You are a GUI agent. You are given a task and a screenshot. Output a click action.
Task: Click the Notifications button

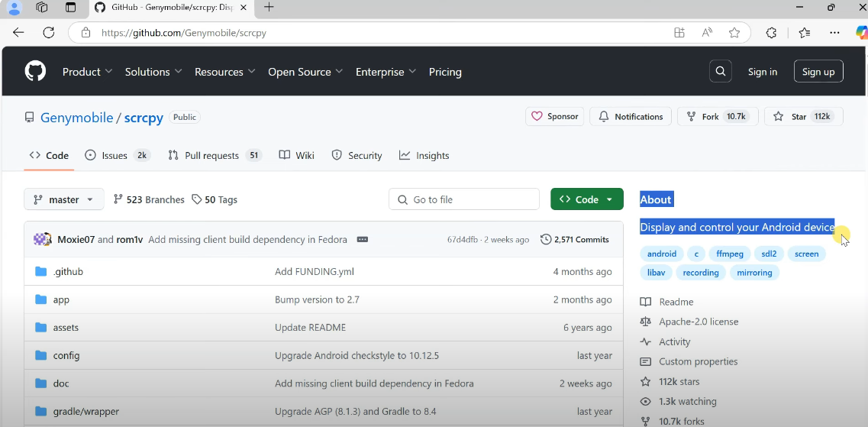[x=630, y=116]
